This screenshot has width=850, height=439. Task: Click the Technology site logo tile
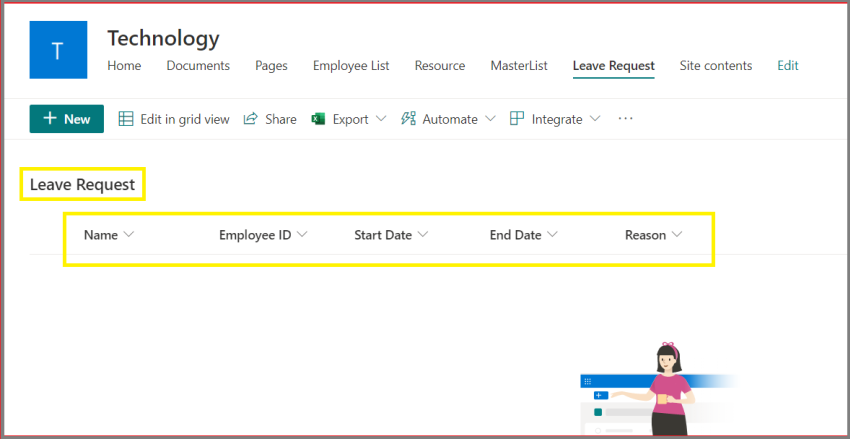pyautogui.click(x=58, y=49)
